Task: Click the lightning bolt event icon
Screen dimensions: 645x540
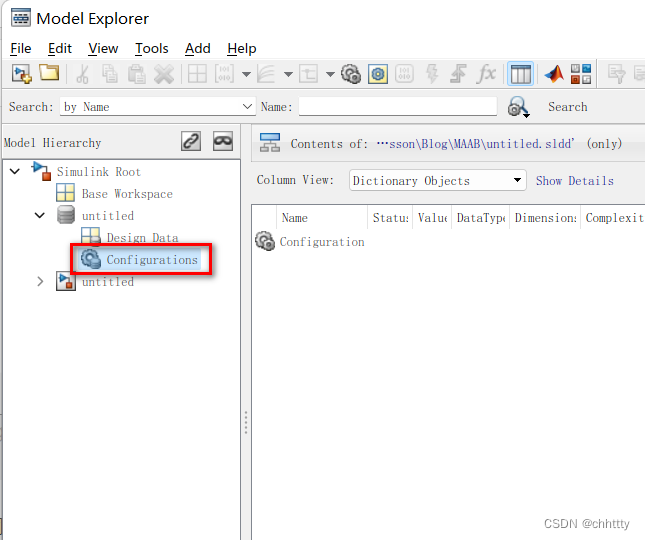Action: (432, 74)
